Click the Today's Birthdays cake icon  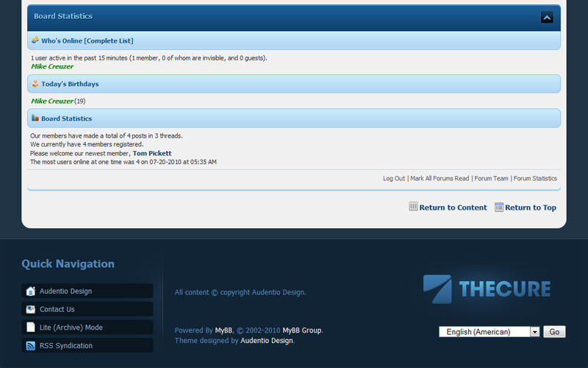[x=35, y=83]
